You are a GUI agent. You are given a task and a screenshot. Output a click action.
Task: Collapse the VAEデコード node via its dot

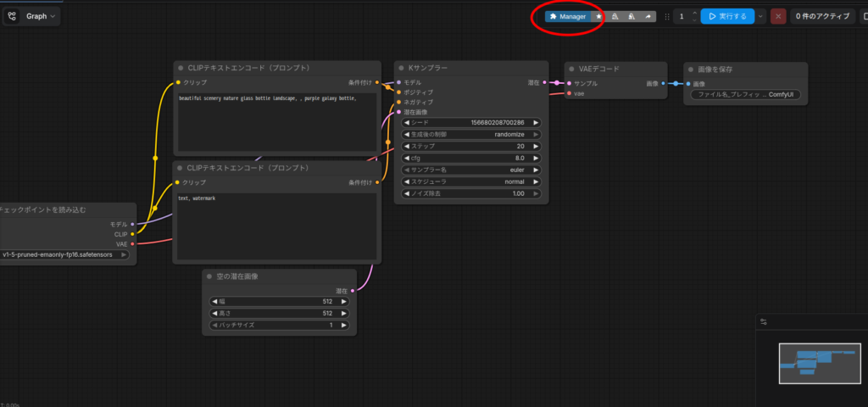pyautogui.click(x=571, y=67)
